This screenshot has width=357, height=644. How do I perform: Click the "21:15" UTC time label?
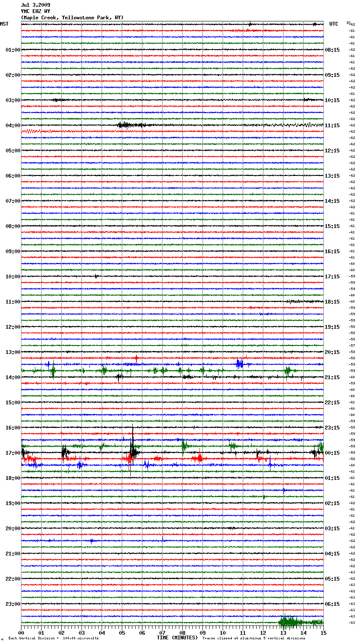tap(332, 377)
